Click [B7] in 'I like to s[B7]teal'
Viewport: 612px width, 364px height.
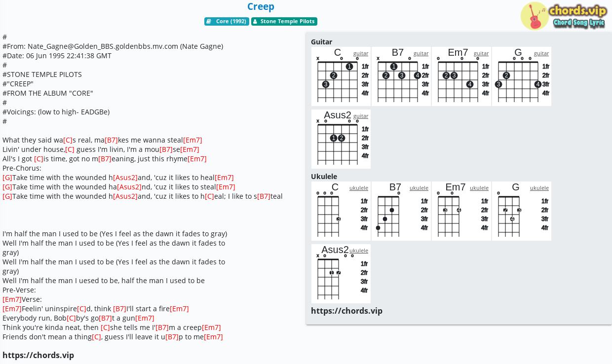pos(264,196)
